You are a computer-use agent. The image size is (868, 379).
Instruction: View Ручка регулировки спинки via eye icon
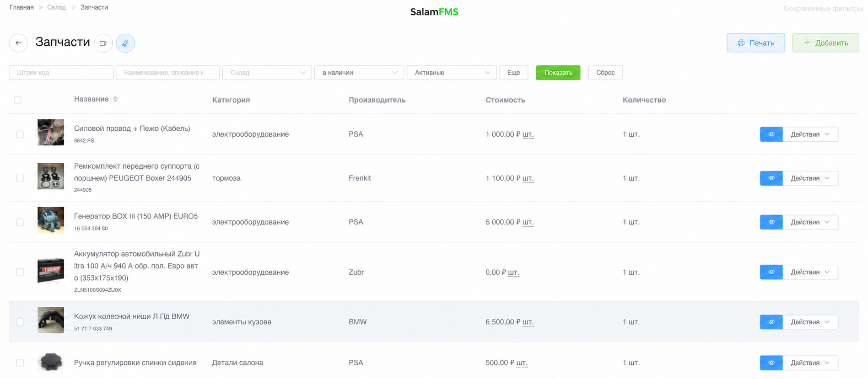tap(771, 363)
